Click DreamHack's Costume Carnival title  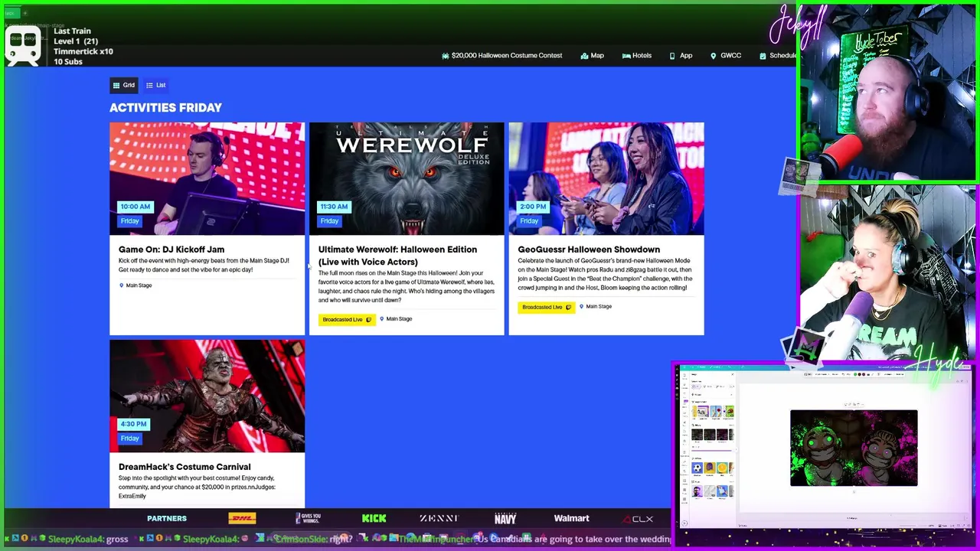185,467
